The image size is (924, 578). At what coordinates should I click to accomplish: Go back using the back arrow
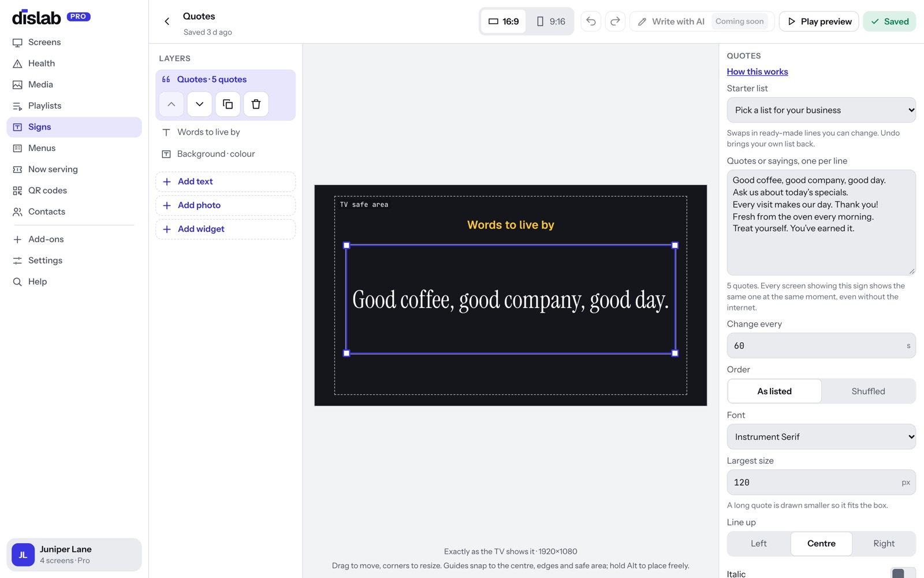(167, 21)
